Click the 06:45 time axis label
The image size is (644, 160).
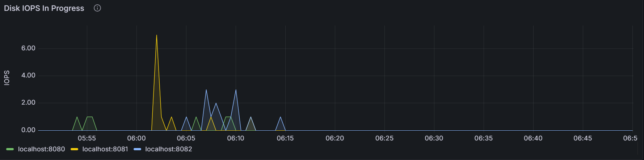pyautogui.click(x=582, y=138)
